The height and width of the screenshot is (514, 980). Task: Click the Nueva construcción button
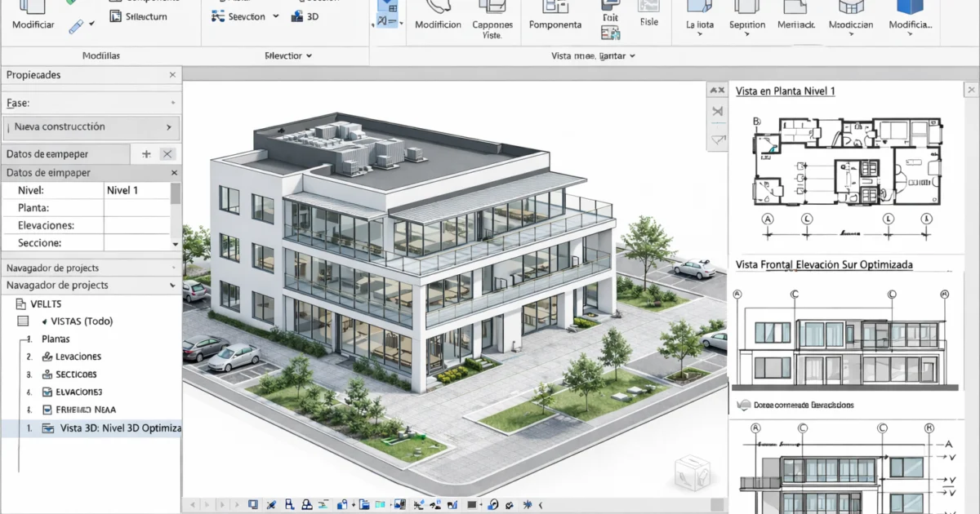[x=91, y=127]
